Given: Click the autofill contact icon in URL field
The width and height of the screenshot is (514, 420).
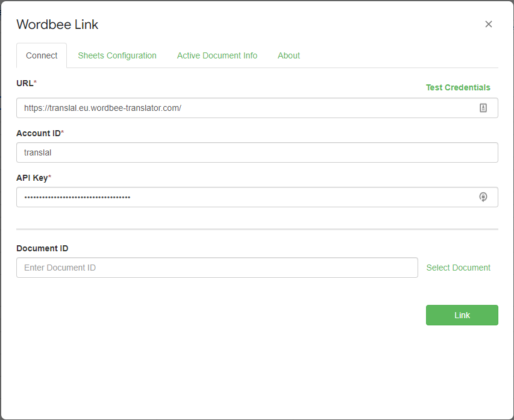Looking at the screenshot, I should tap(483, 107).
